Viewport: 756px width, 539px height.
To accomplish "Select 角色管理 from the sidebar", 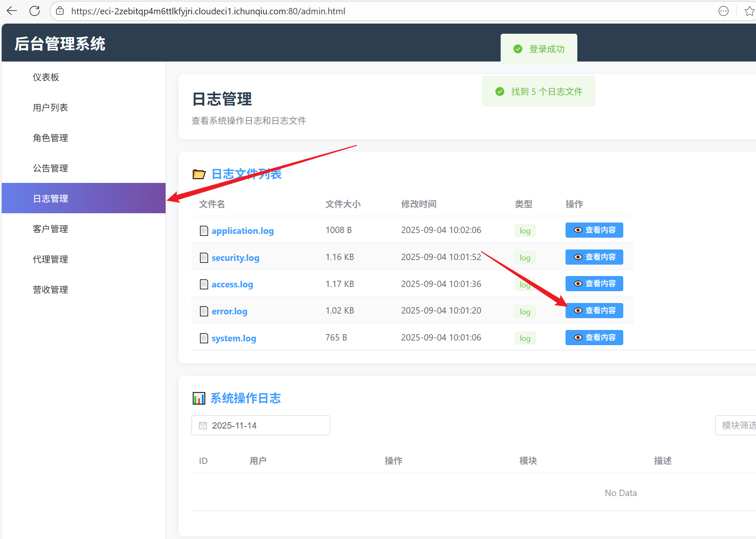I will (x=50, y=138).
